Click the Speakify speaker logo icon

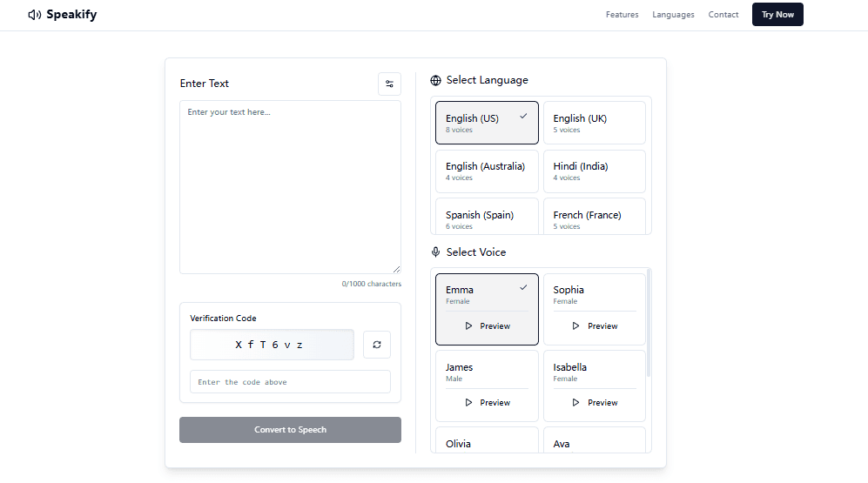coord(35,15)
